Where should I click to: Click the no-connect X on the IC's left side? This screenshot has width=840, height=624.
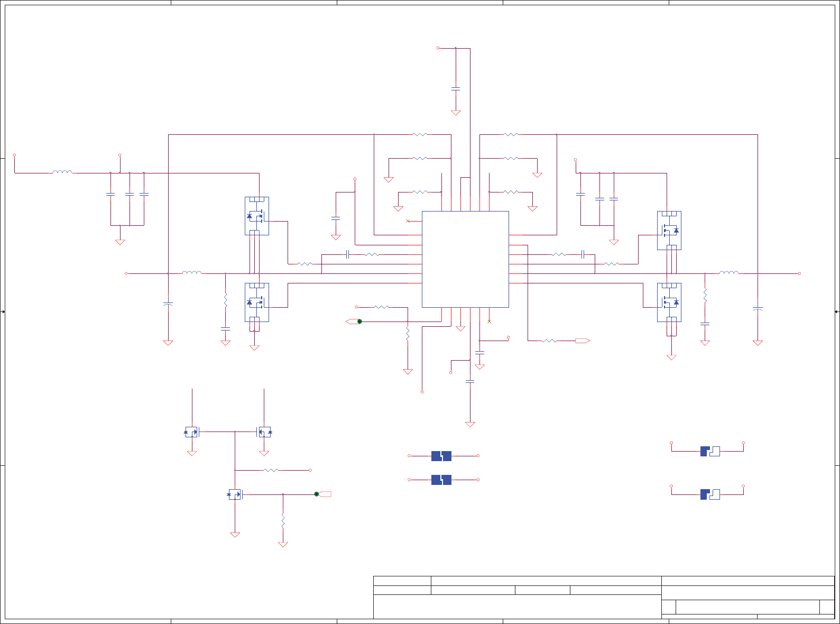coord(408,221)
